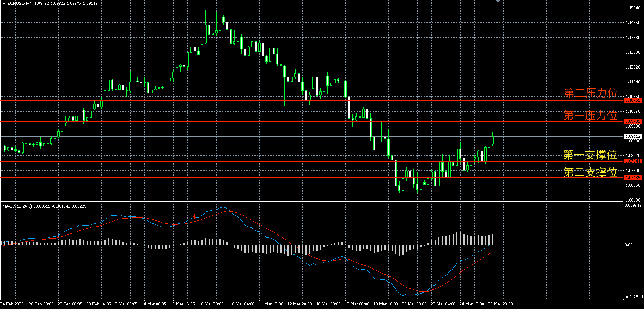The height and width of the screenshot is (309, 644).
Task: Click the red 1.07941 price tag
Action: pos(633,161)
